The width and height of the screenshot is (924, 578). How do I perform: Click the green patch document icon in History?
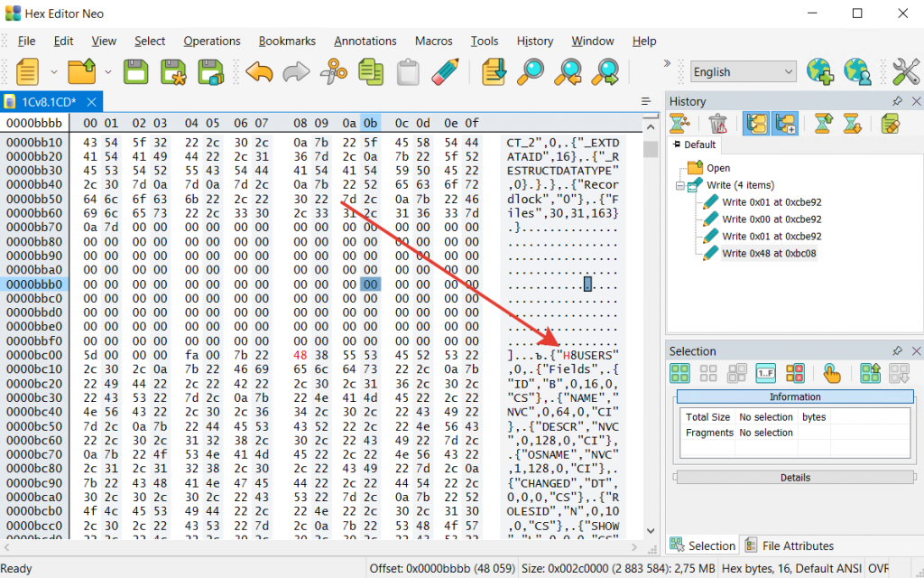(x=890, y=123)
